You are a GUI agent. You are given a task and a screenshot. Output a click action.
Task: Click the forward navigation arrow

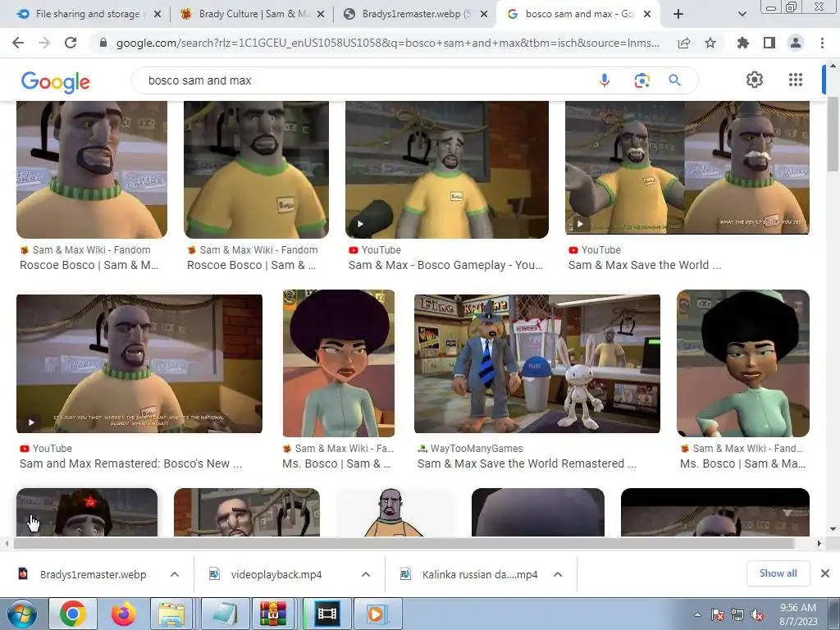pyautogui.click(x=44, y=43)
